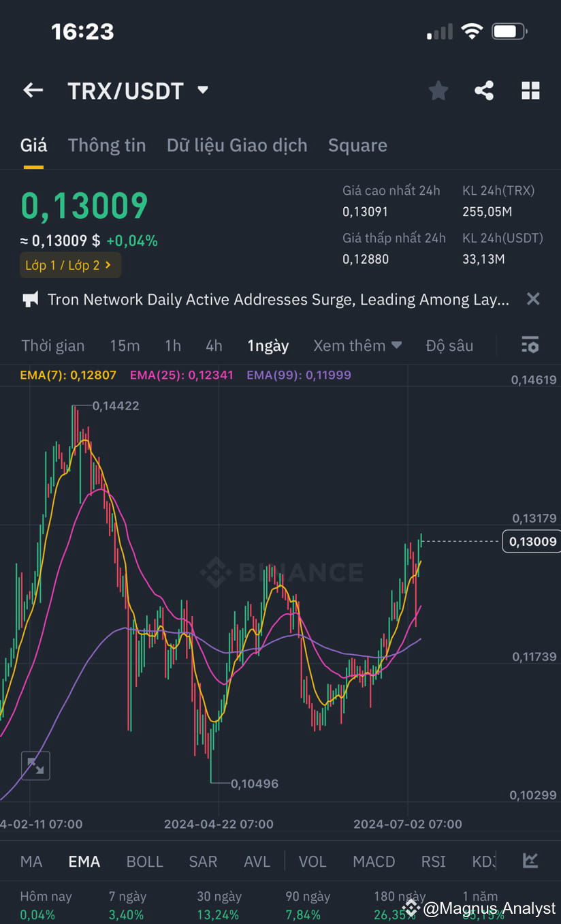Tap the KL 24h(USDT) value 33,13M
561x924 pixels.
pos(483,259)
